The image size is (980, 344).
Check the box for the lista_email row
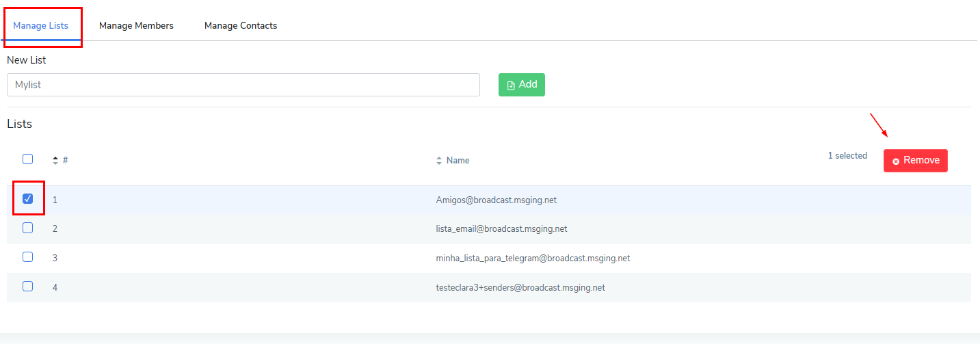coord(27,228)
